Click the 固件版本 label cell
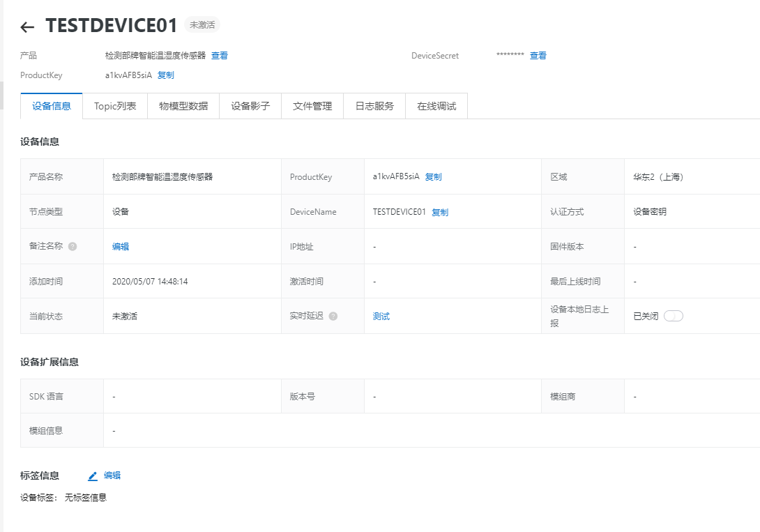The image size is (760, 532). [583, 247]
